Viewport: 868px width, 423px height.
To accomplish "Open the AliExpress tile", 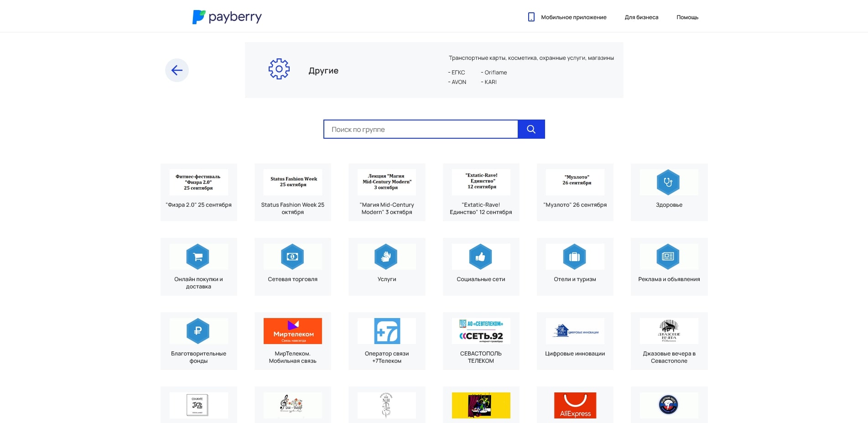I will tap(574, 405).
